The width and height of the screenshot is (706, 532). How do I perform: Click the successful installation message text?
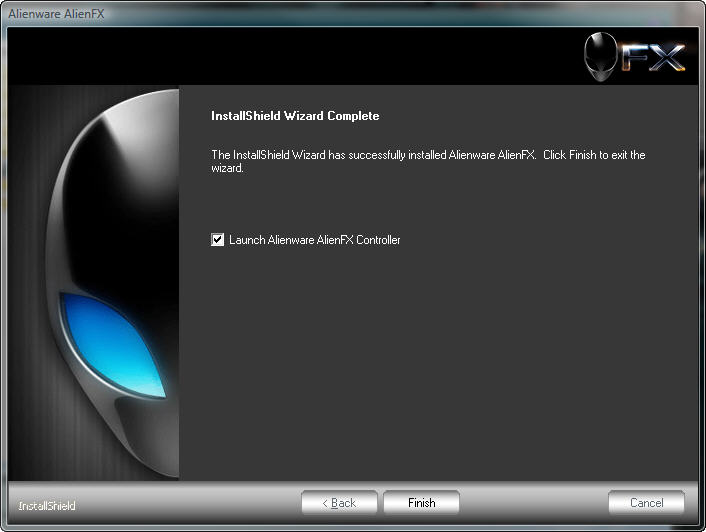click(374, 155)
